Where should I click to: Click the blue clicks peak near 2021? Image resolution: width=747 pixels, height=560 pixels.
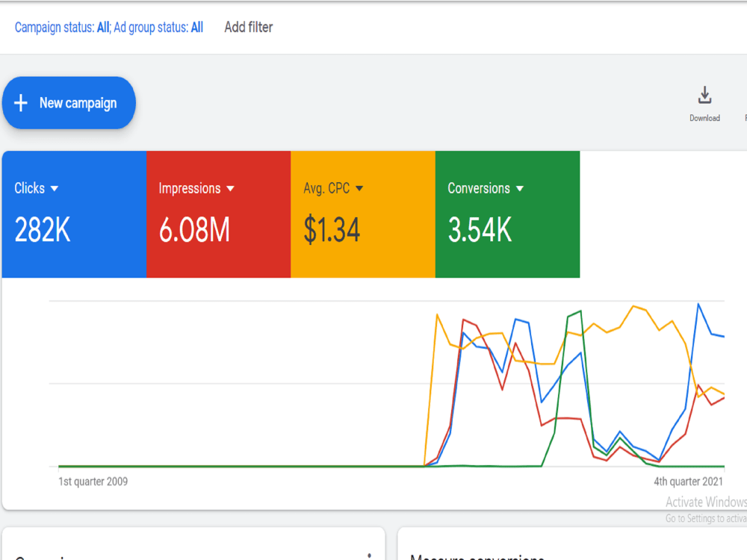tap(698, 304)
